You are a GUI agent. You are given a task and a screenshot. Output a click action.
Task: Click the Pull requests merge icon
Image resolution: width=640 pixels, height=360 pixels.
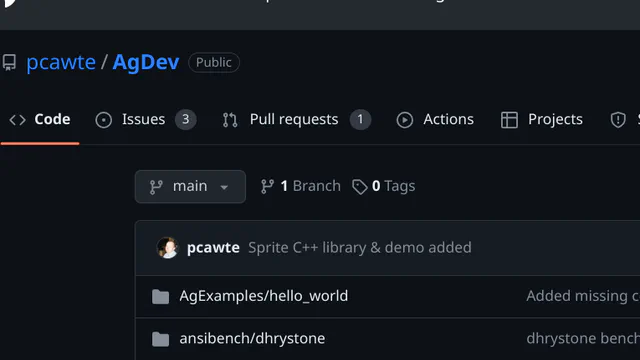(230, 120)
